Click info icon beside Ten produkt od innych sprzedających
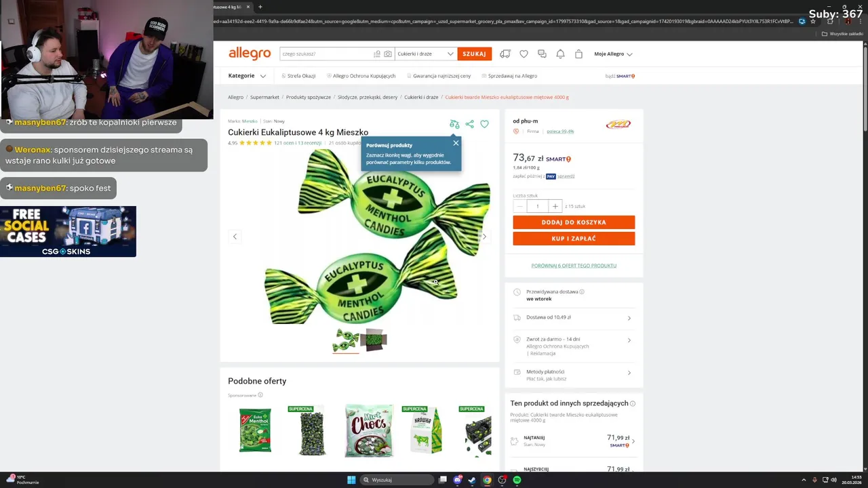Screen dimensions: 868x488 (x=633, y=403)
